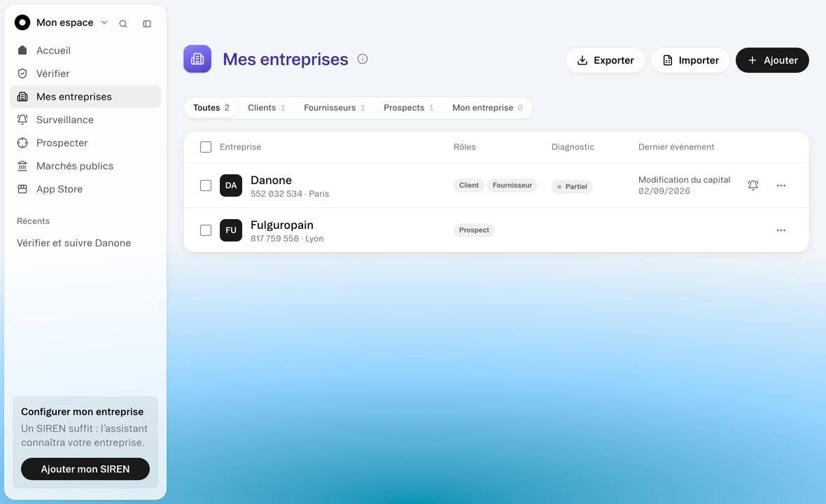
Task: Click the Récents section label
Action: [33, 221]
